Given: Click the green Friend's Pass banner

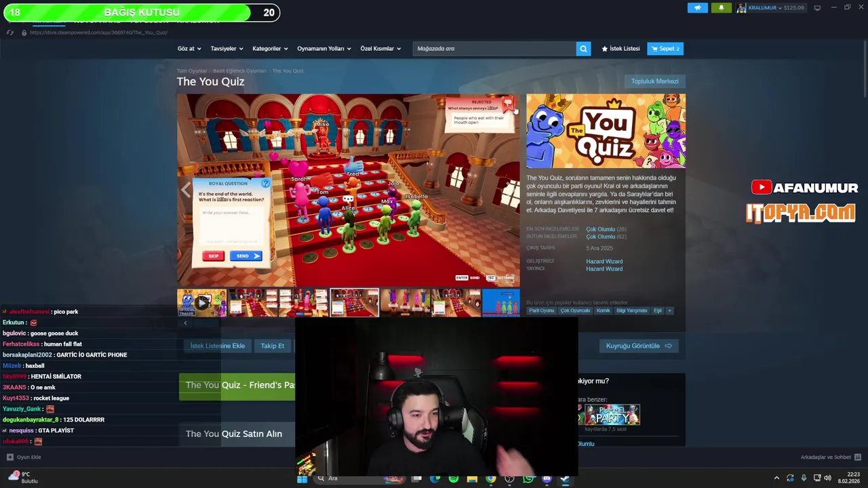Looking at the screenshot, I should point(237,386).
